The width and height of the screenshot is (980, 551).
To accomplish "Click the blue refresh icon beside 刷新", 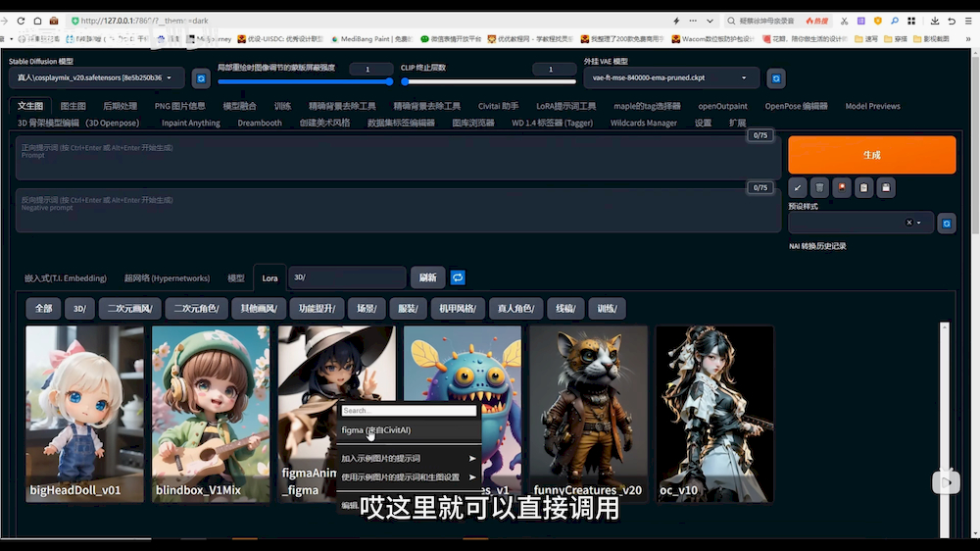I will tap(458, 277).
